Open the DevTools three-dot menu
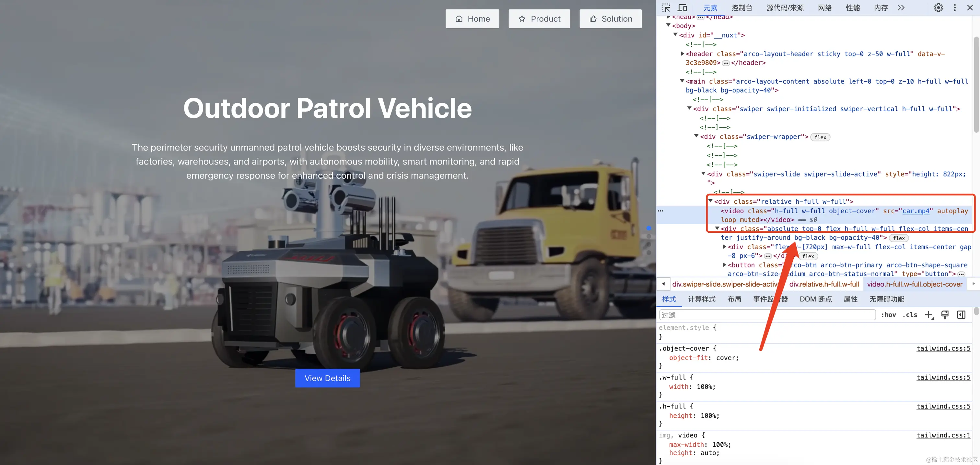This screenshot has width=980, height=465. click(x=954, y=7)
